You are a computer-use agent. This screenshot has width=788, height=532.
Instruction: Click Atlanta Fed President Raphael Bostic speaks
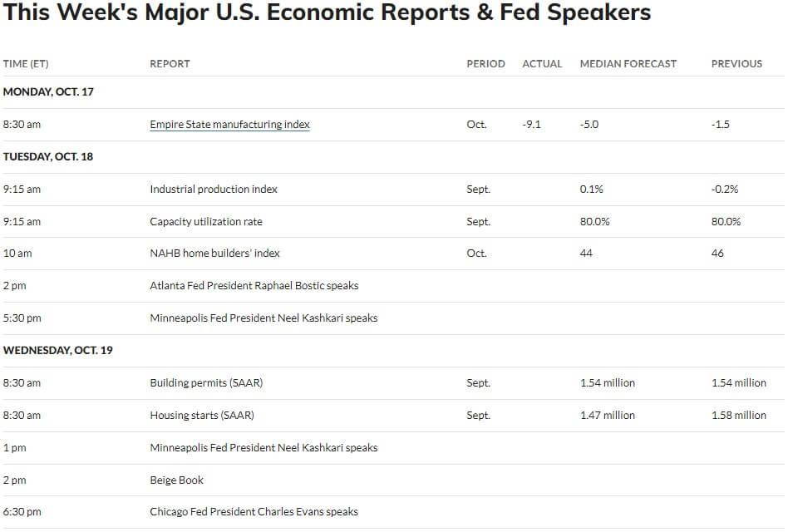pyautogui.click(x=254, y=286)
